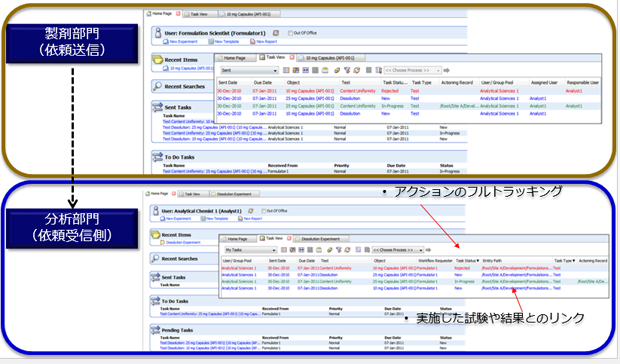The height and width of the screenshot is (364, 620).
Task: Open Dissolution Experiment tab in Analyst Task View window
Action: [321, 239]
